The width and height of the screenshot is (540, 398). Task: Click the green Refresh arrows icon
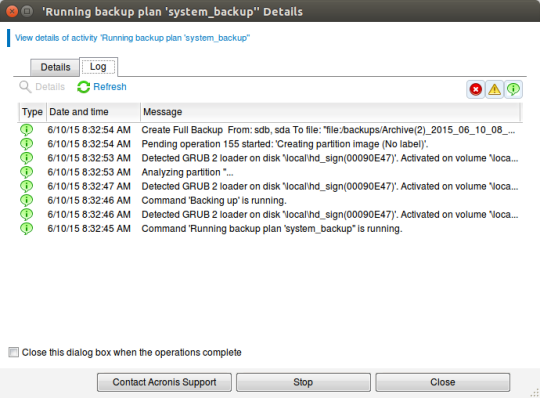point(83,87)
